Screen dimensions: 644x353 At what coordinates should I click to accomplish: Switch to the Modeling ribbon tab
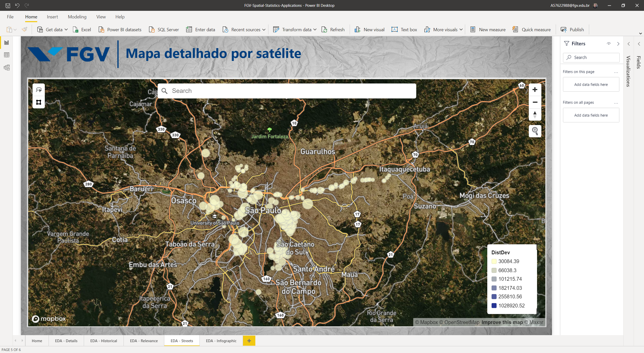tap(77, 17)
